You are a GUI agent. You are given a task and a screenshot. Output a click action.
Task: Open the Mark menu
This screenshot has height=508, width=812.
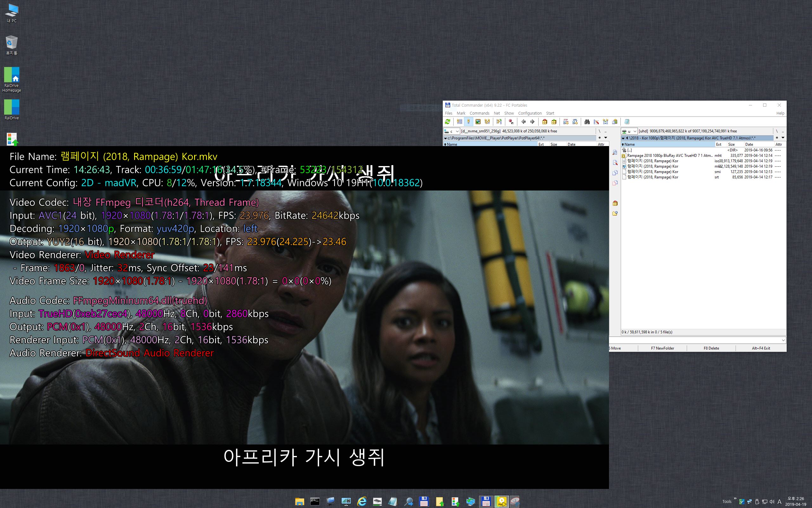click(461, 113)
